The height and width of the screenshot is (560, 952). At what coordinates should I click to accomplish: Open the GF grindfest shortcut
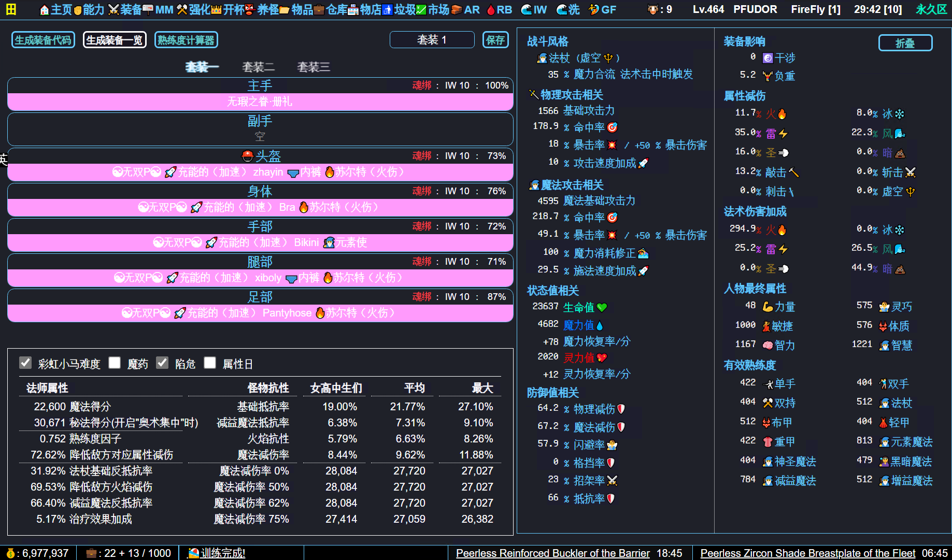click(x=603, y=9)
